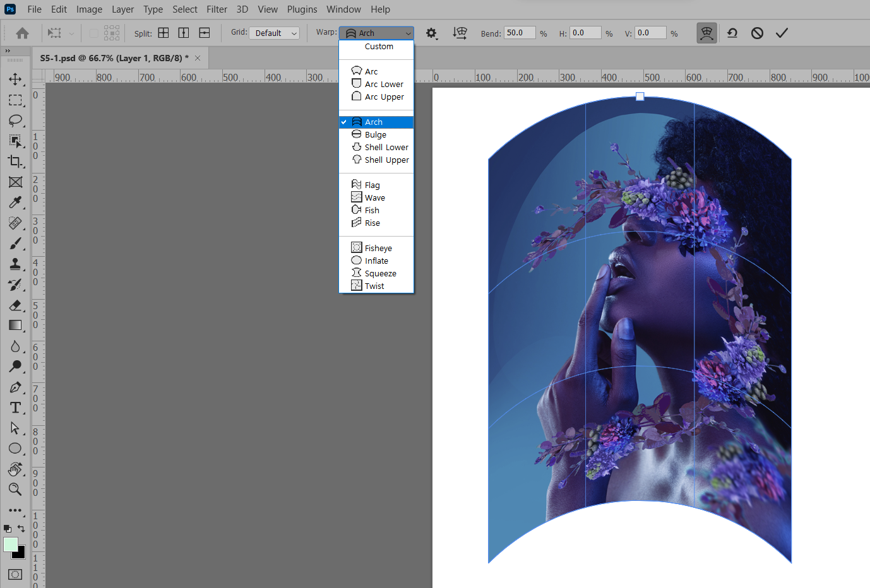
Task: Collapse the Warp style dropdown
Action: tap(376, 33)
